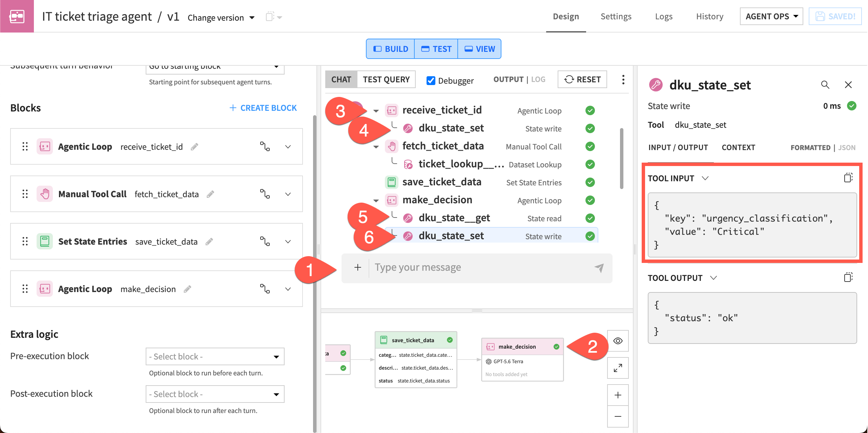Click the agent app logo icon
This screenshot has width=868, height=433.
point(17,16)
